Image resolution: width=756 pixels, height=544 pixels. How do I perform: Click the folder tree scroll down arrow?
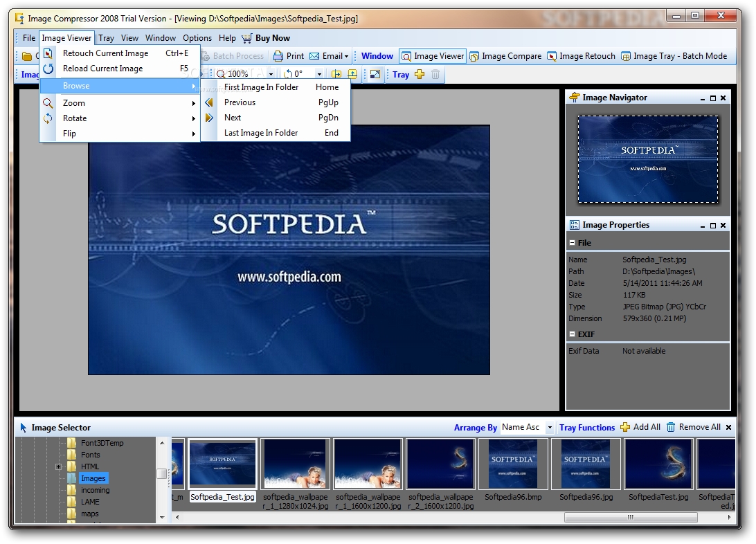click(162, 518)
